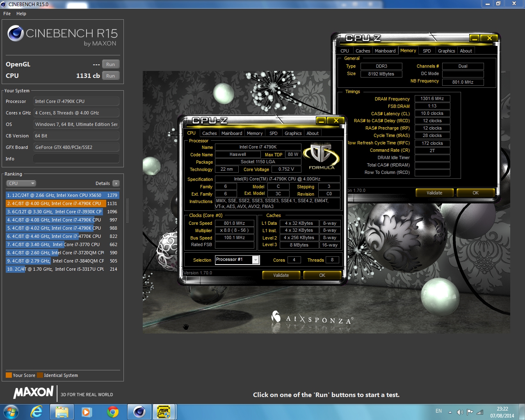
Task: Click in the Info input field
Action: click(76, 159)
